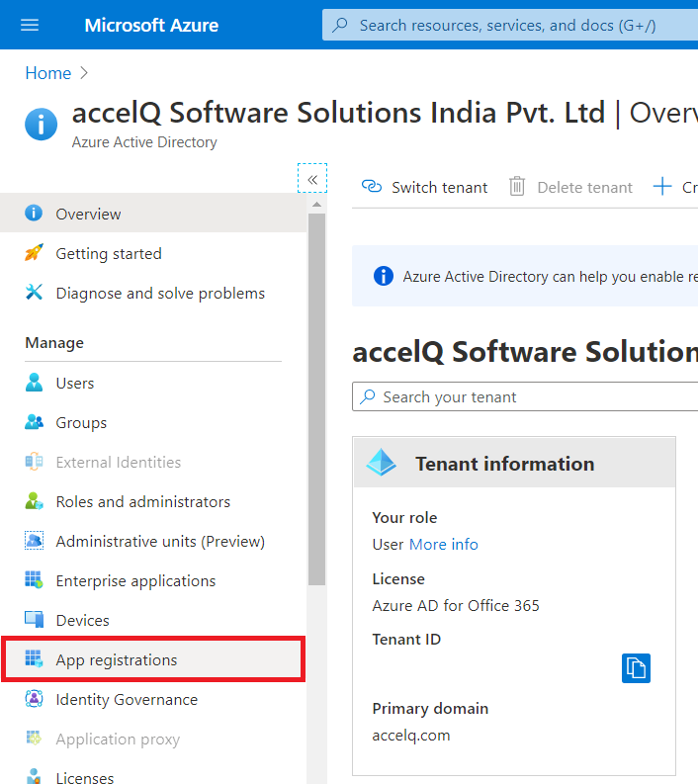
Task: Click the rocket Getting started icon
Action: pyautogui.click(x=34, y=252)
